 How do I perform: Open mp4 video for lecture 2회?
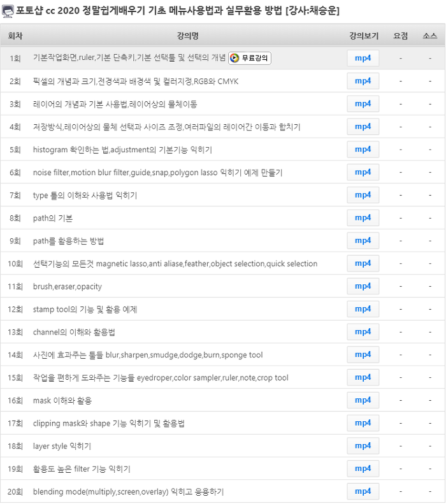click(x=363, y=81)
